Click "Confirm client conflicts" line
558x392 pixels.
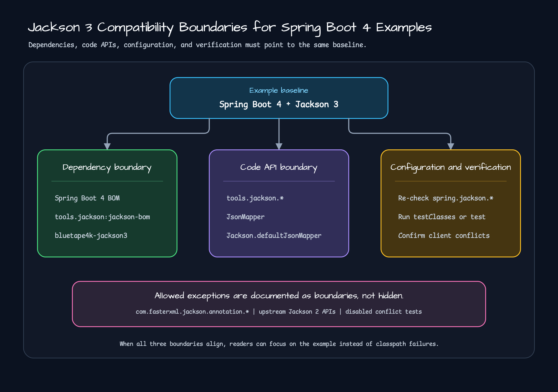click(x=444, y=236)
